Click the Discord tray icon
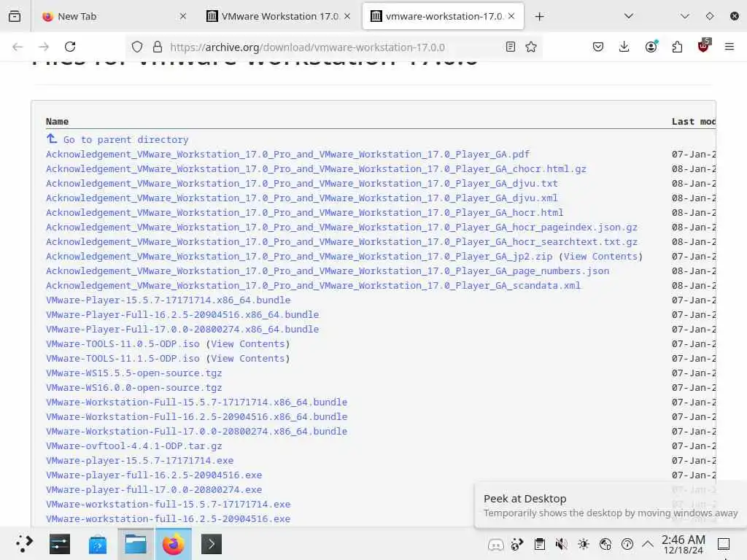The image size is (747, 560). (x=496, y=544)
